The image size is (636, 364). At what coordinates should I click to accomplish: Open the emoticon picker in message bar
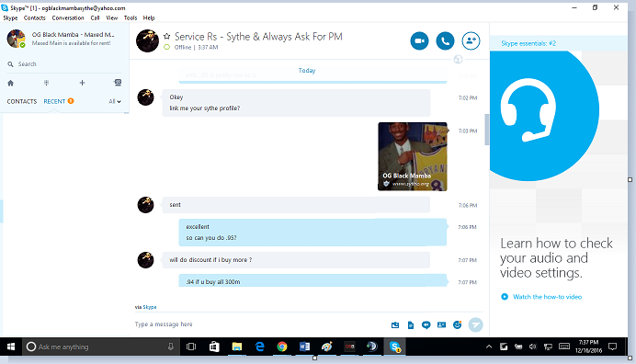[x=457, y=324]
